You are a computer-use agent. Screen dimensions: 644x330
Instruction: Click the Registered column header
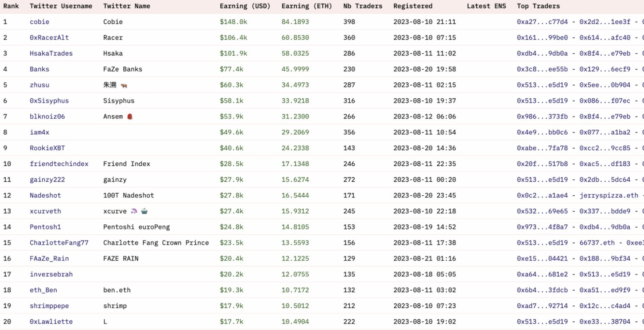click(x=412, y=6)
